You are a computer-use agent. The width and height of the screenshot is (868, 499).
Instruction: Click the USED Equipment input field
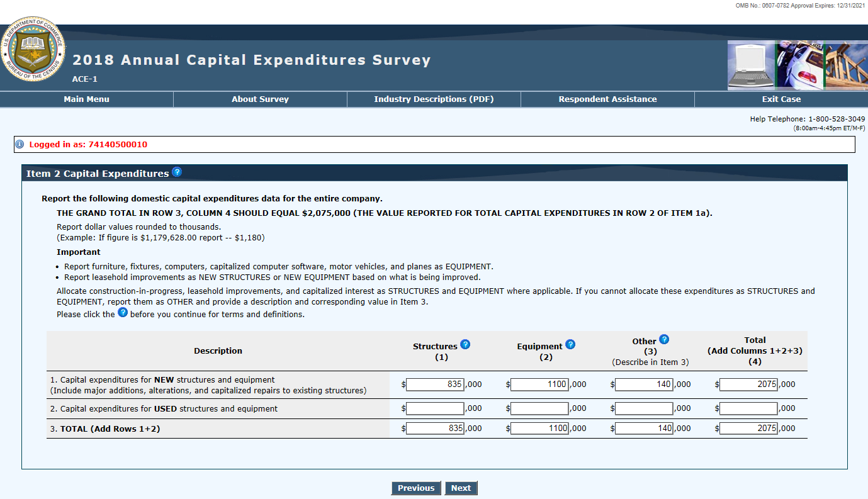point(539,408)
